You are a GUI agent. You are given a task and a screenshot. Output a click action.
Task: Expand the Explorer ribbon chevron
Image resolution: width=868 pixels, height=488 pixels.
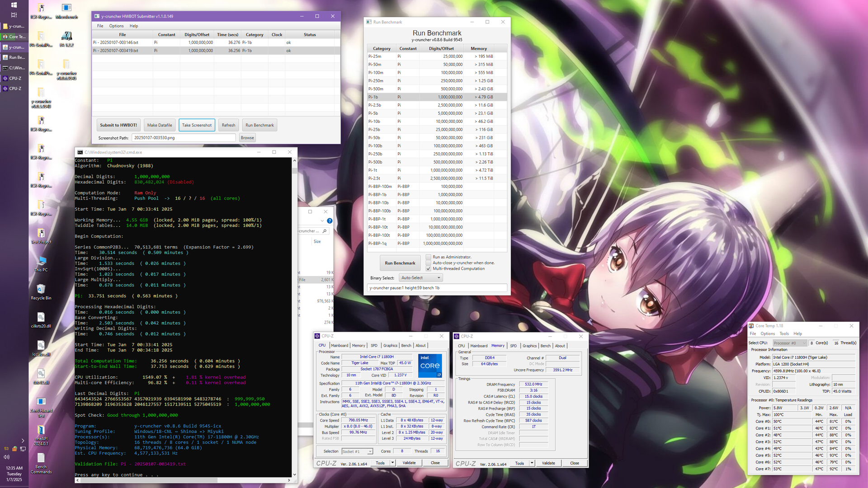pos(322,221)
